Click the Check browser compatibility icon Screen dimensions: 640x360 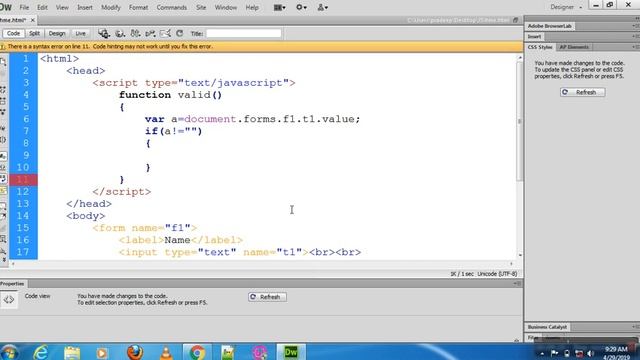[x=165, y=33]
